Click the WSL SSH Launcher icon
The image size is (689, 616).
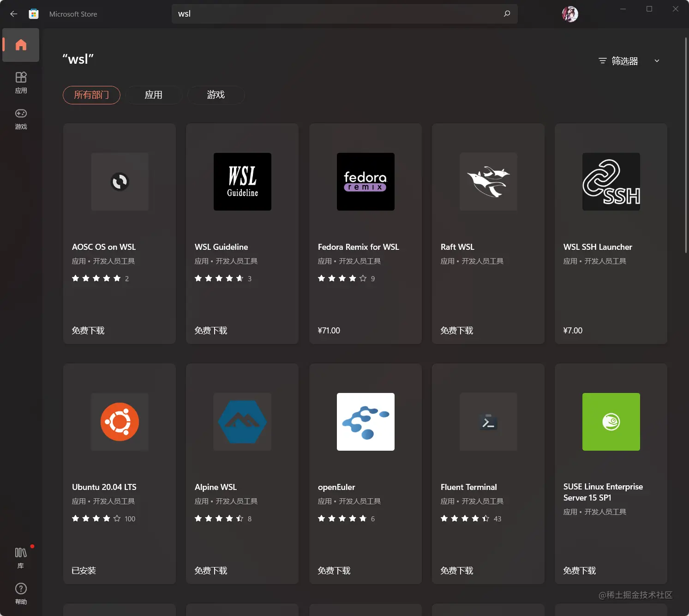click(611, 181)
